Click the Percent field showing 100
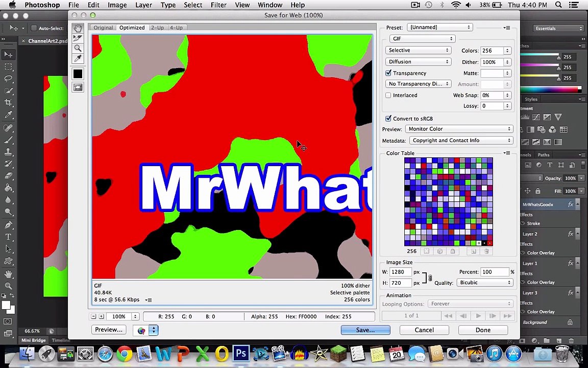 point(495,272)
